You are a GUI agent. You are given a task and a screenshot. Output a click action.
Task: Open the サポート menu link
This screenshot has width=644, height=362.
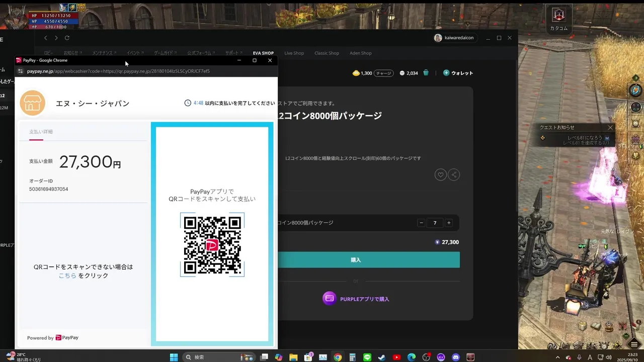[233, 53]
